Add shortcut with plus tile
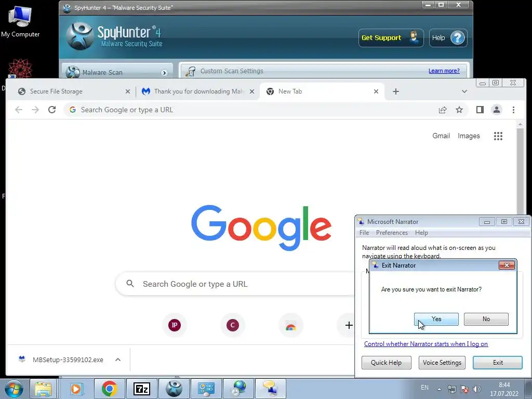This screenshot has width=532, height=399. point(349,325)
